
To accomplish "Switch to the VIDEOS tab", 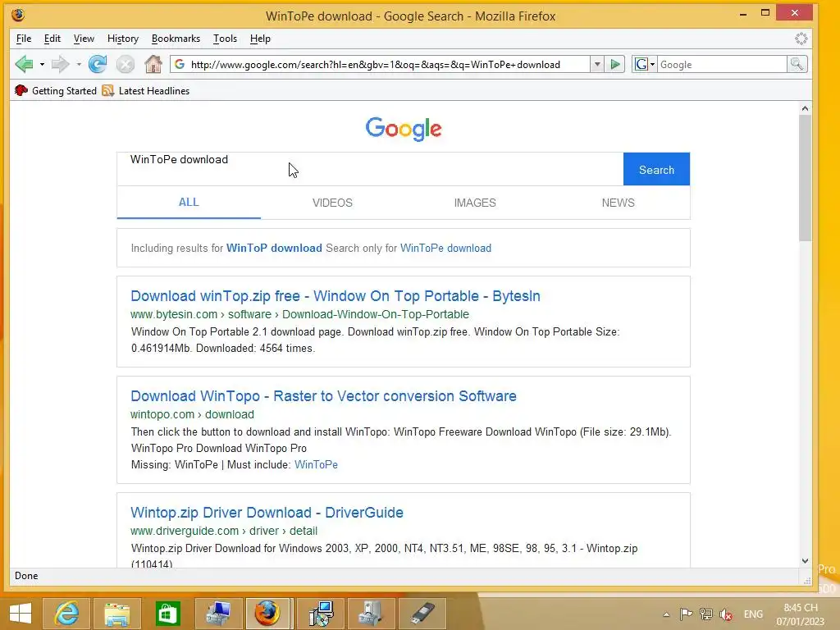I will tap(332, 203).
